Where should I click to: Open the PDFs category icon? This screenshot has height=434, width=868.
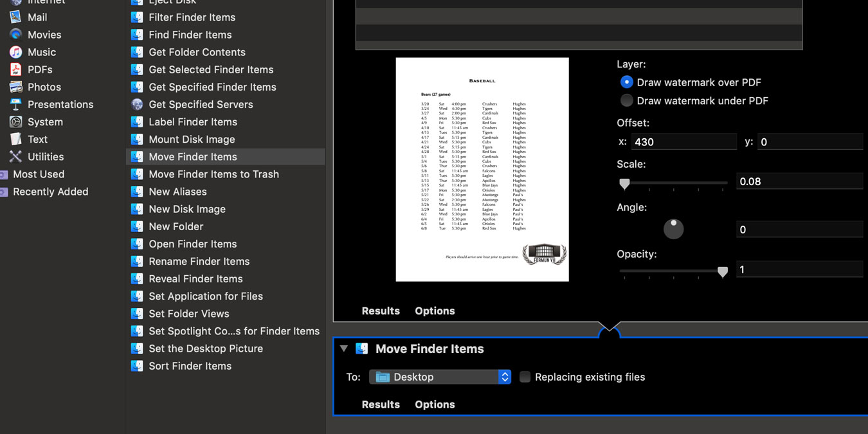[x=14, y=69]
